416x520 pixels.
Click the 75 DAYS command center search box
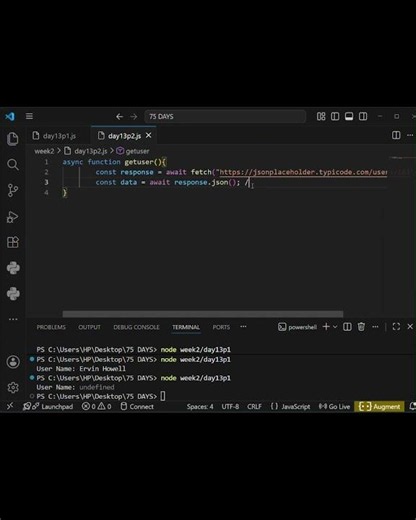[x=225, y=116]
